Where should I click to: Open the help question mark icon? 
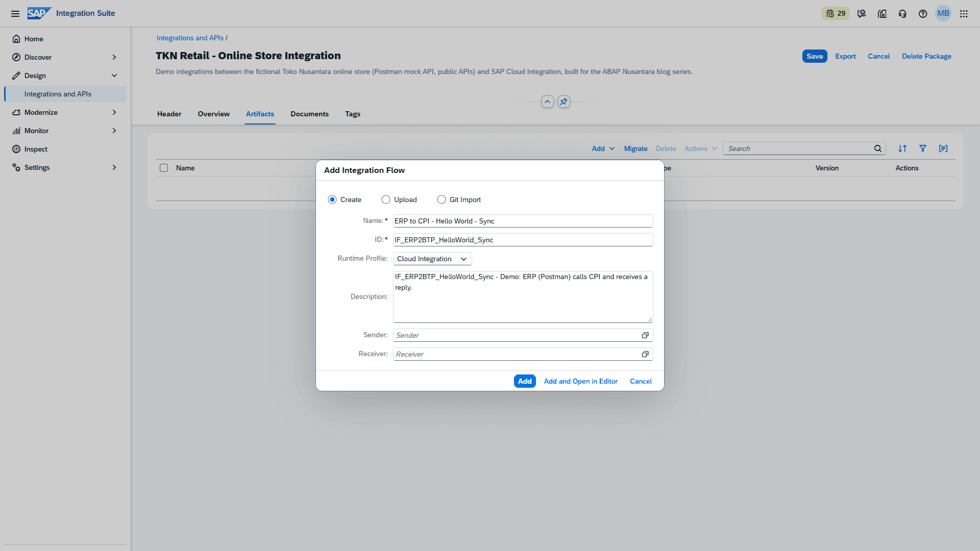(x=923, y=14)
